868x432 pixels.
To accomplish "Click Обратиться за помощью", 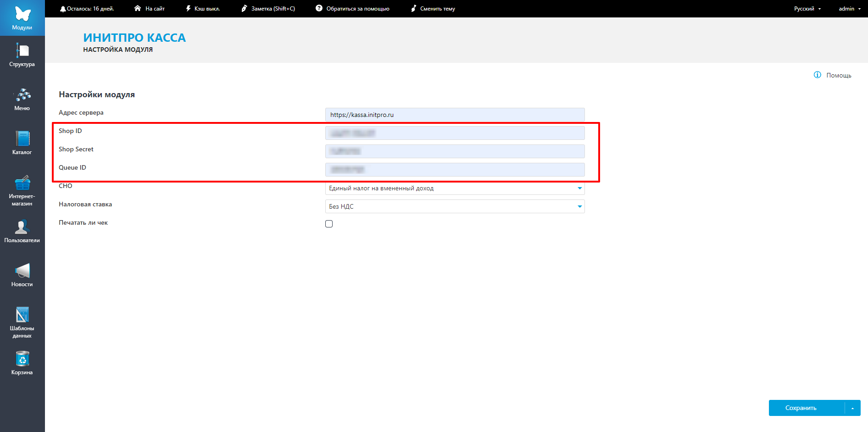I will (x=358, y=9).
